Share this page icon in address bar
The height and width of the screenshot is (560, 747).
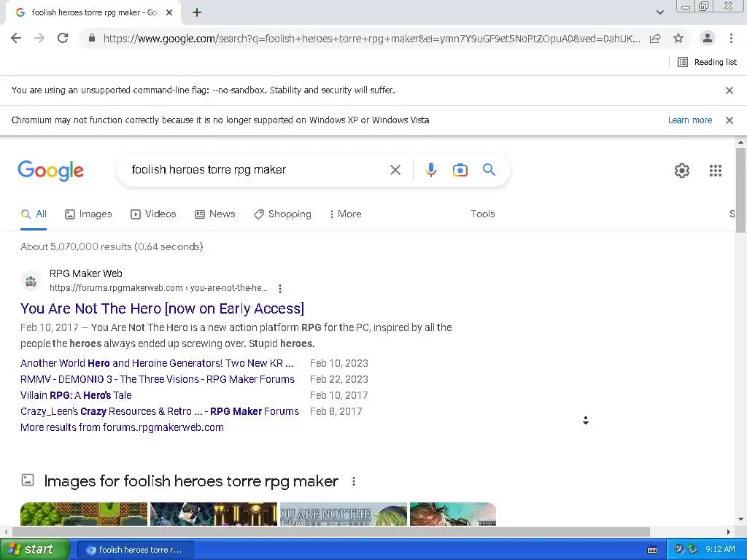point(655,38)
